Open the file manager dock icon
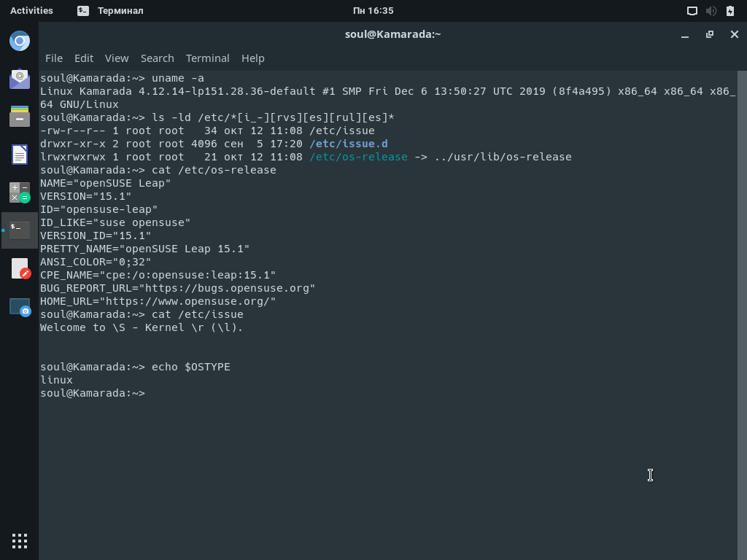Viewport: 747px width, 560px height. 20,116
